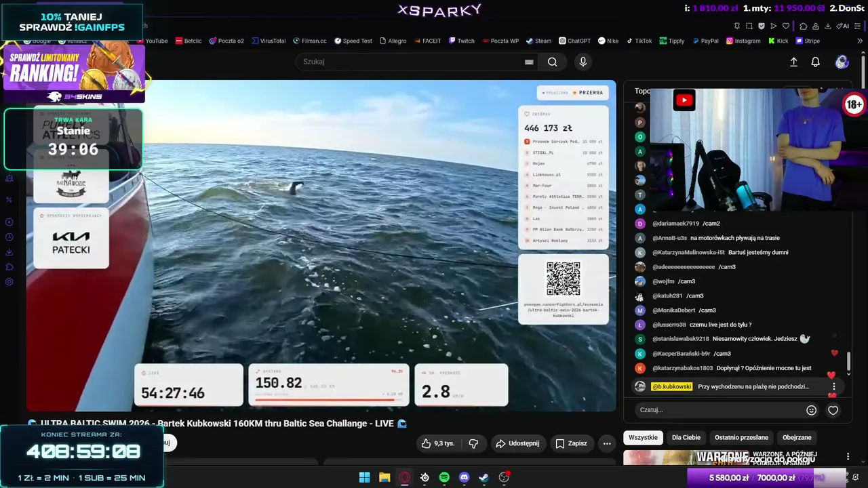Bookmark page with the heart icon in address bar
Viewport: 868px width, 488px height.
pyautogui.click(x=786, y=26)
